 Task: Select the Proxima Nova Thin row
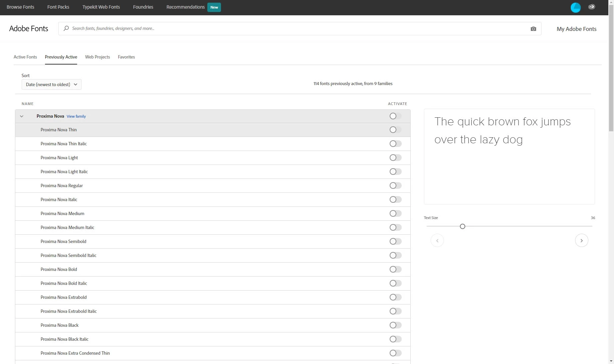click(x=213, y=130)
